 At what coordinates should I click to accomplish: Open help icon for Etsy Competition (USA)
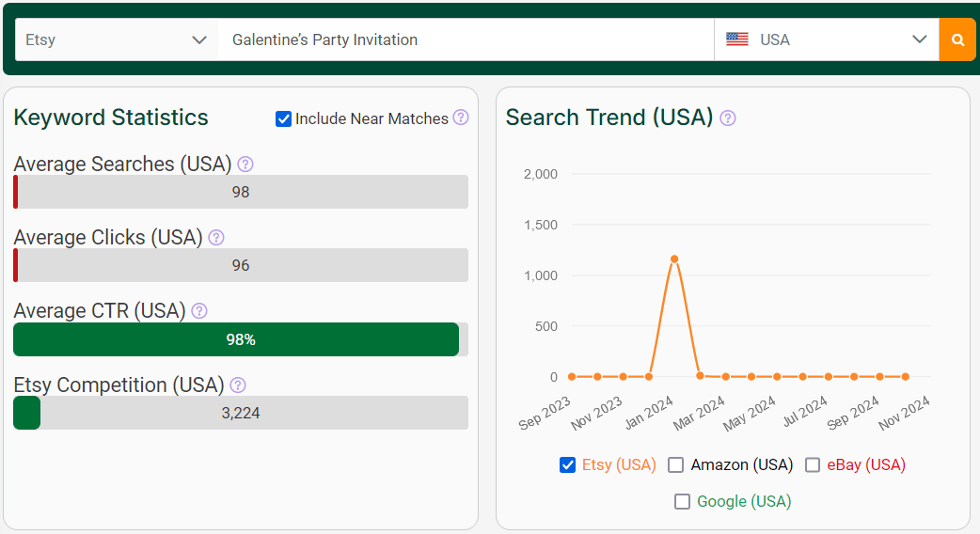click(238, 385)
